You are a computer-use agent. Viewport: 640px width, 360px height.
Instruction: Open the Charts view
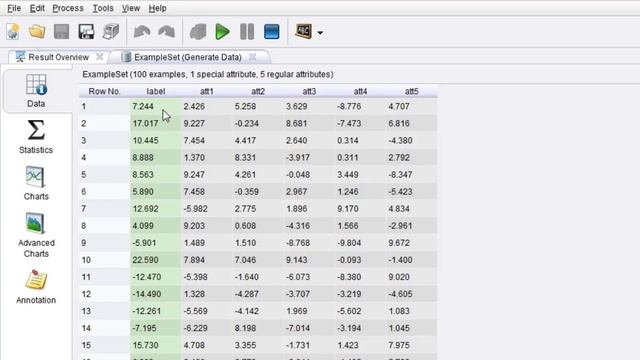[x=36, y=183]
